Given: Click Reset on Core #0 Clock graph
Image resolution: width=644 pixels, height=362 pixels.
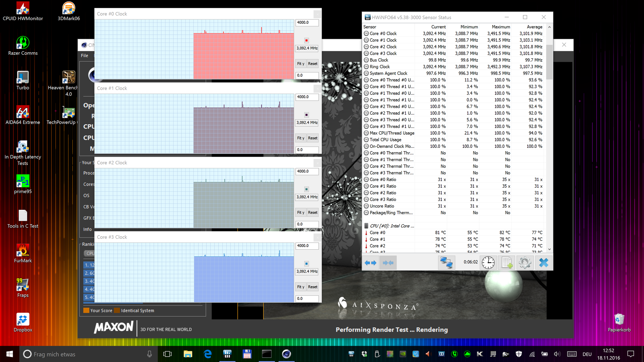Looking at the screenshot, I should pos(313,64).
